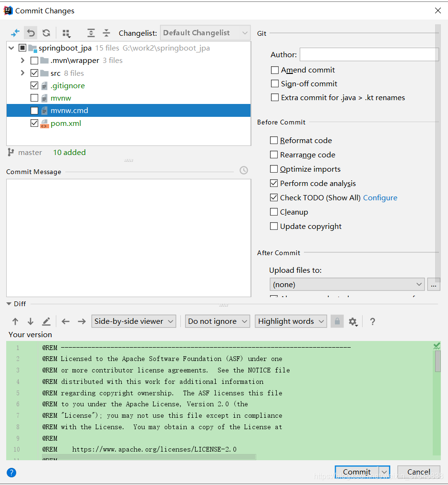
Task: Open the Group By icon menu
Action: (x=66, y=33)
